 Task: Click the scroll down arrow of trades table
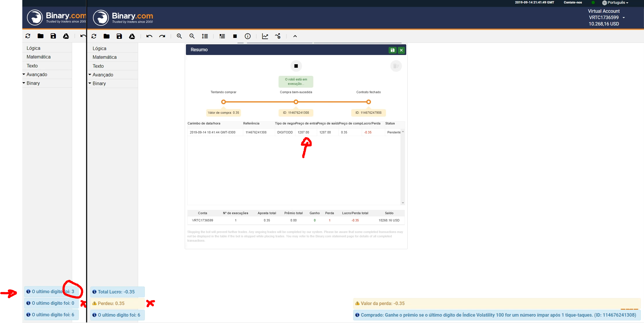pos(403,203)
